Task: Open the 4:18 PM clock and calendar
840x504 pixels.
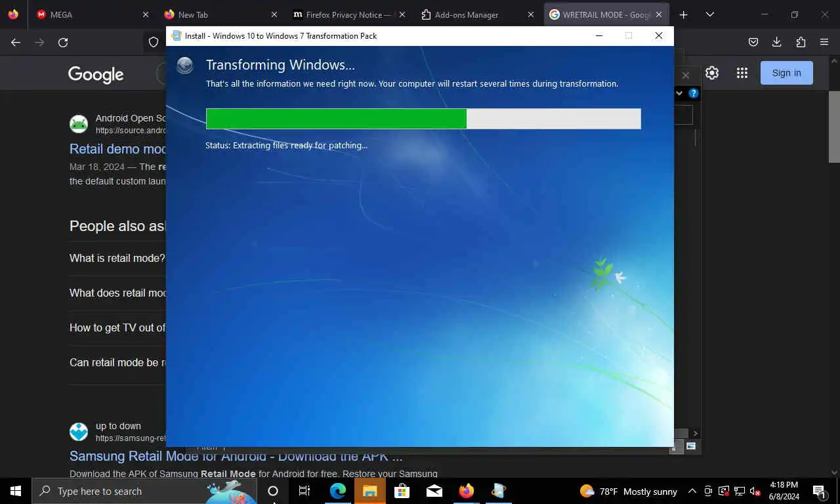Action: pos(784,491)
